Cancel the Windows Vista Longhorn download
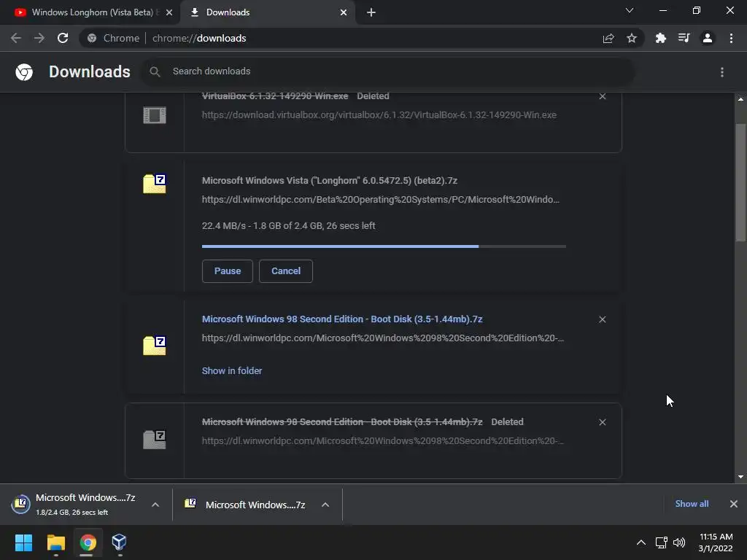The height and width of the screenshot is (560, 747). coord(286,271)
